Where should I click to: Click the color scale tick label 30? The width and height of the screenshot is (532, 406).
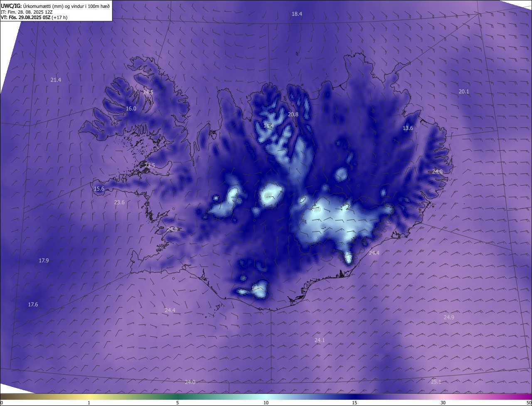click(x=443, y=403)
